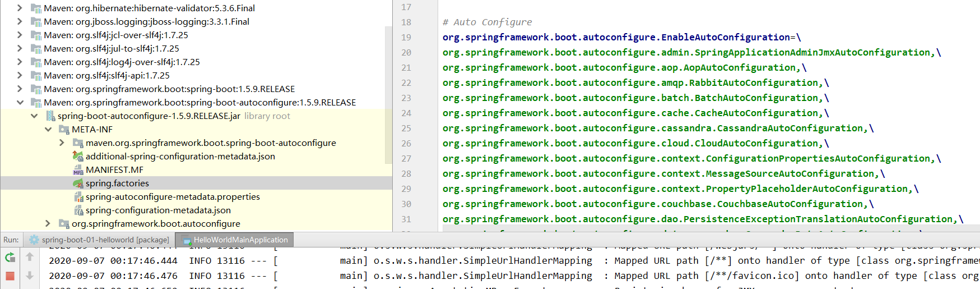
Task: Click additional-spring-configuration-metadata.json file icon
Action: click(x=78, y=156)
